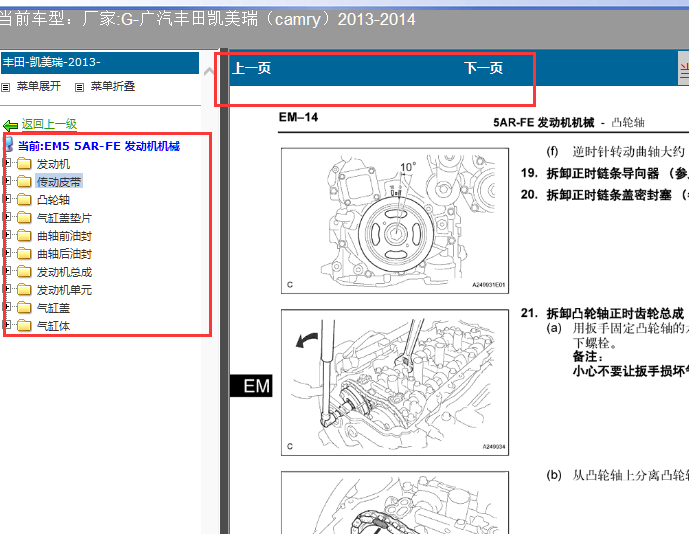Expand the 气缸盖垫片 tree node

7,217
